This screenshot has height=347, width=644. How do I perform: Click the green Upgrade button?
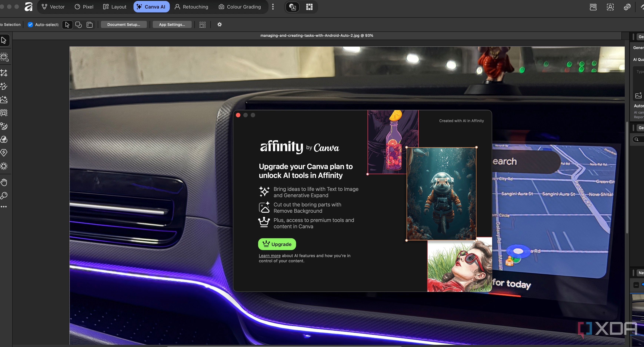click(x=277, y=244)
